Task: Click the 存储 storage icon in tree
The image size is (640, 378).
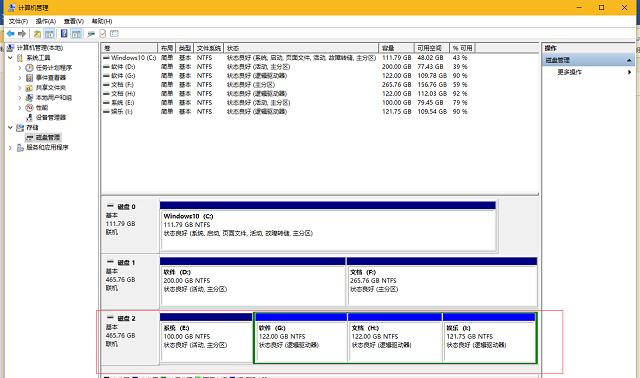Action: pos(20,127)
